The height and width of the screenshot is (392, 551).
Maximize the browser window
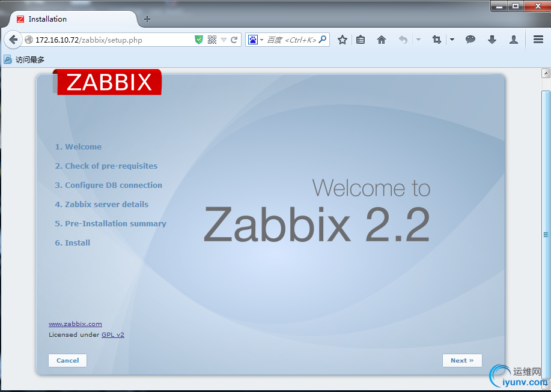pos(516,7)
